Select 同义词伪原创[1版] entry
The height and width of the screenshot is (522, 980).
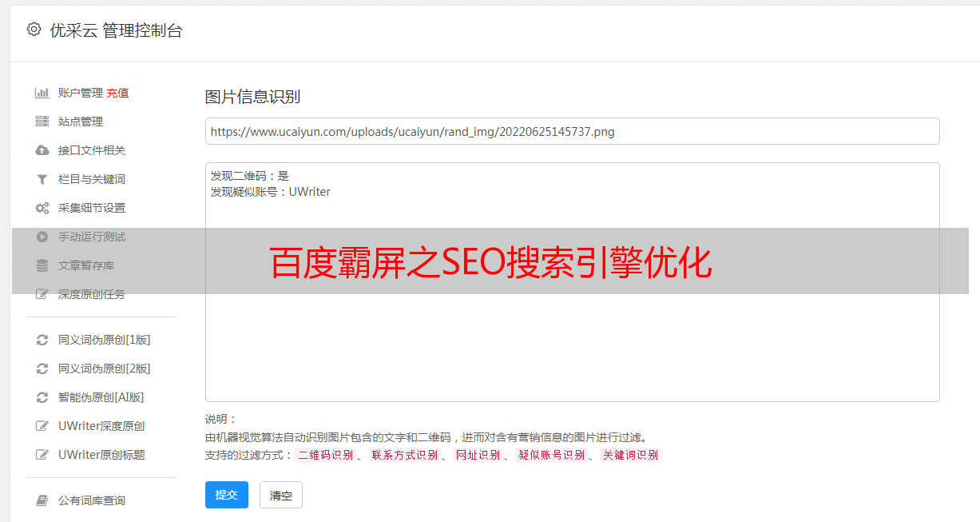105,340
